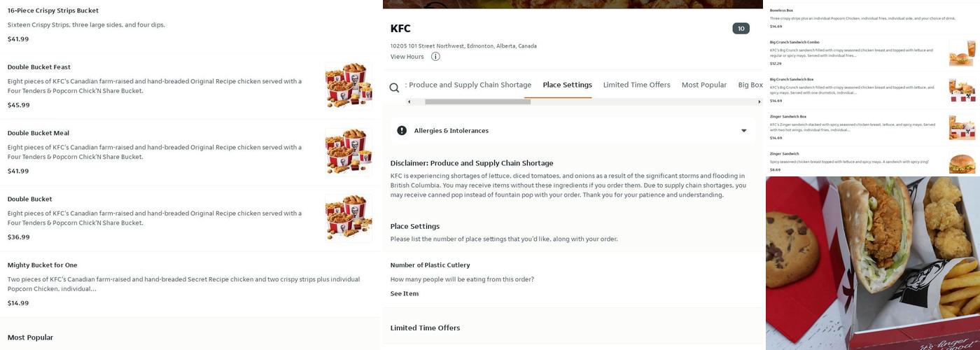Click See Item under Plastic Cutlery
Screen dimensions: 980x350
(405, 294)
